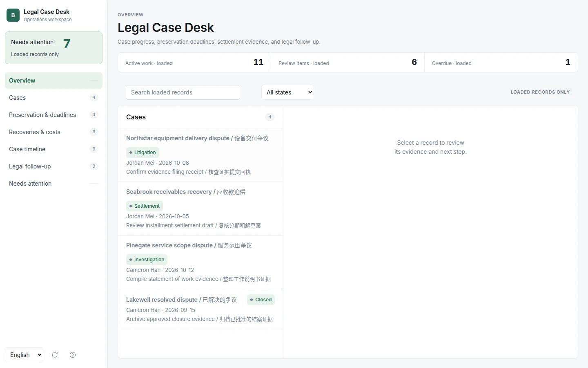The height and width of the screenshot is (368, 588).
Task: Open Legal follow-up section
Action: (53, 166)
